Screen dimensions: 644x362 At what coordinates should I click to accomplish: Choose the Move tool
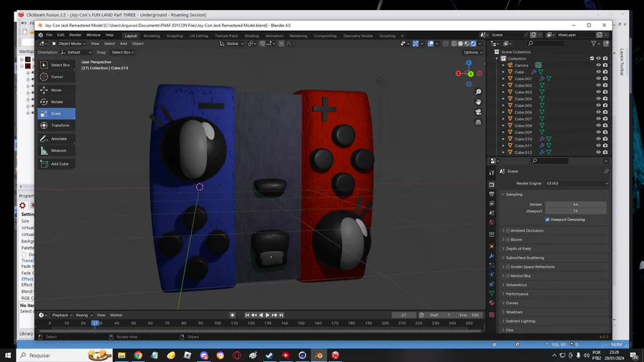coord(57,90)
